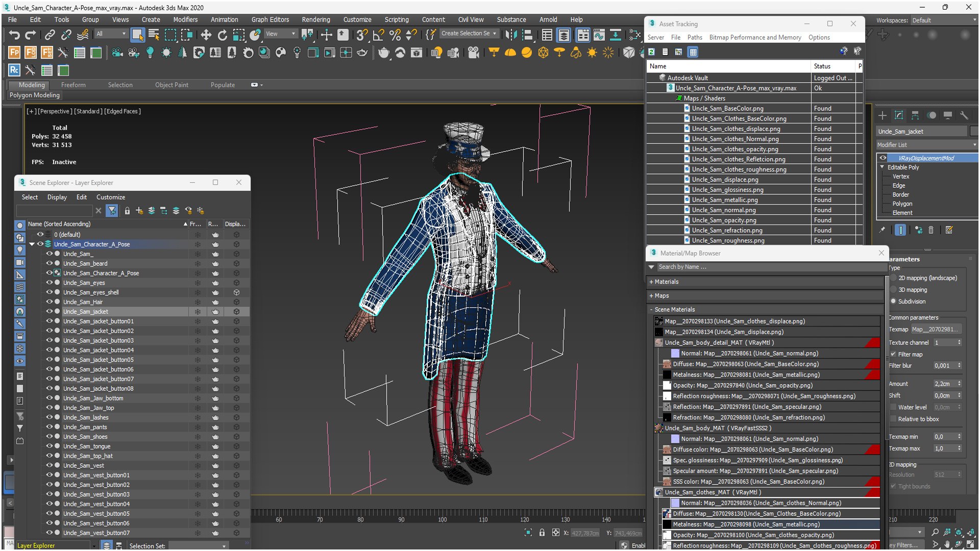
Task: Select the 3D mapping radio option
Action: pyautogui.click(x=894, y=290)
